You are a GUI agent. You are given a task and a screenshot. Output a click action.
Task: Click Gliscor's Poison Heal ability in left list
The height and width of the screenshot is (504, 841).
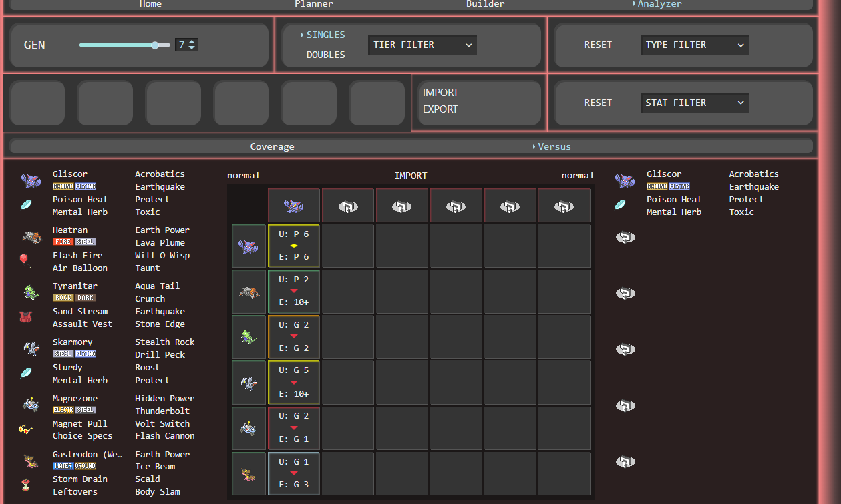pos(80,199)
